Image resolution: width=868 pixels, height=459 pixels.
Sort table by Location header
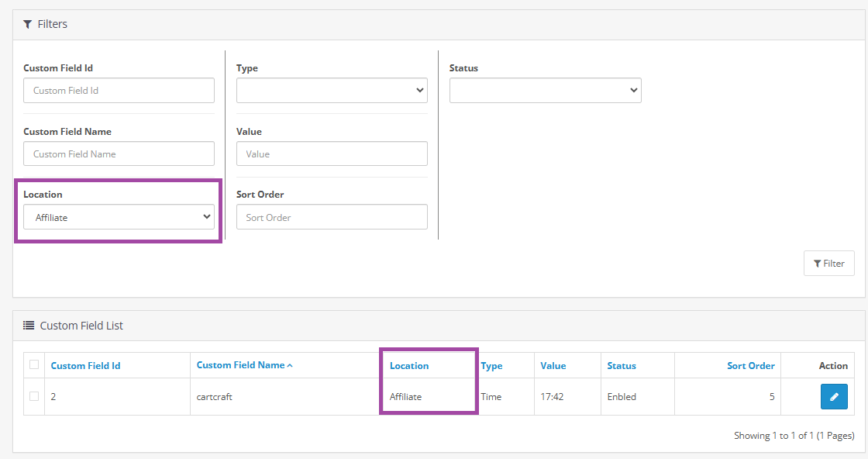[409, 366]
